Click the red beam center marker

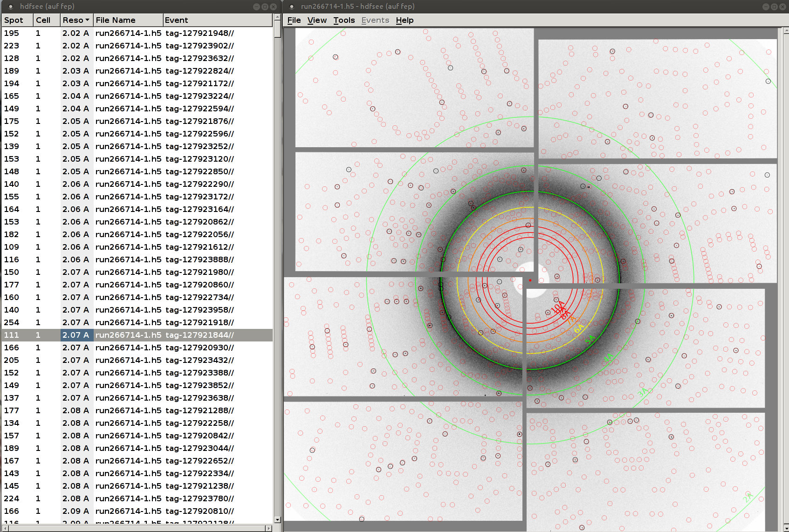pyautogui.click(x=530, y=280)
